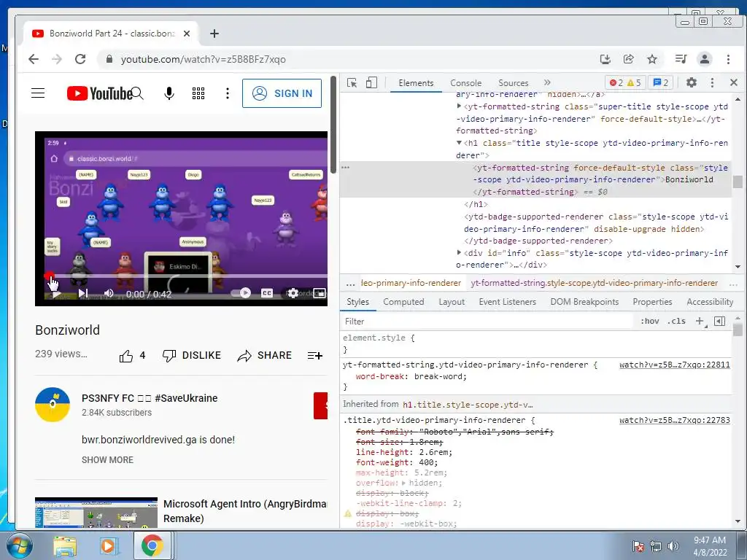Expand the yt-formatted-string super-title node
Screen dimensions: 747x560
tap(459, 106)
